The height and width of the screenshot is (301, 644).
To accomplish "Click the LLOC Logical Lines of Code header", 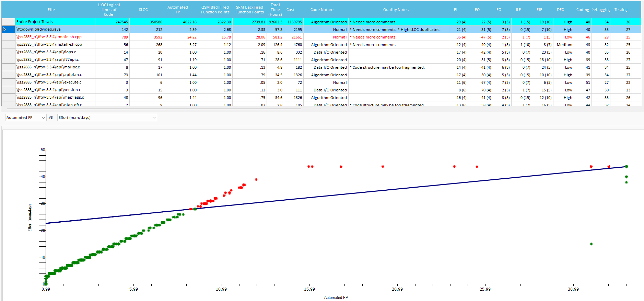I will pos(109,10).
